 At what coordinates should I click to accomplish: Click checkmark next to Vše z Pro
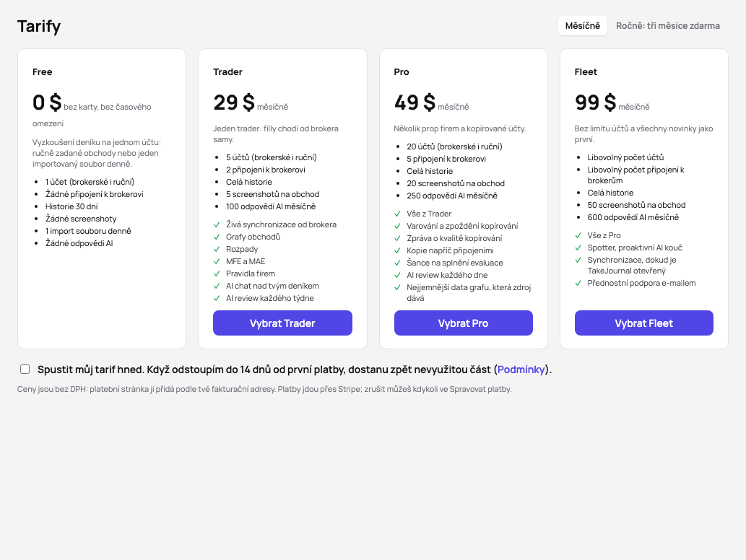[x=578, y=236]
